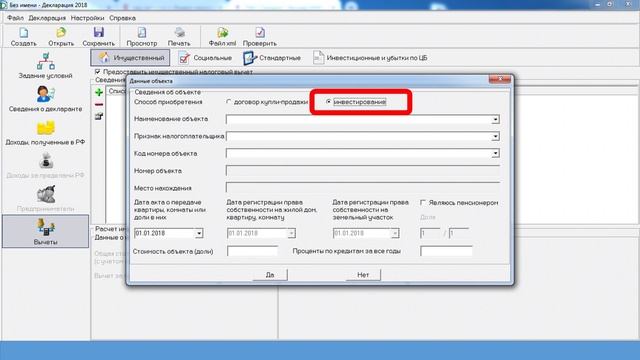Viewport: 640px width, 360px height.
Task: Open the Настройки menu
Action: (x=87, y=18)
